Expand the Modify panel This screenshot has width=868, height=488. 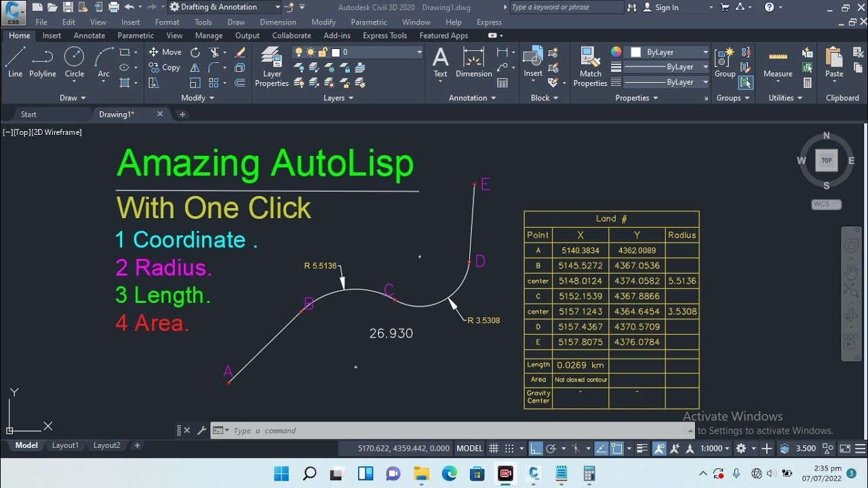[197, 98]
